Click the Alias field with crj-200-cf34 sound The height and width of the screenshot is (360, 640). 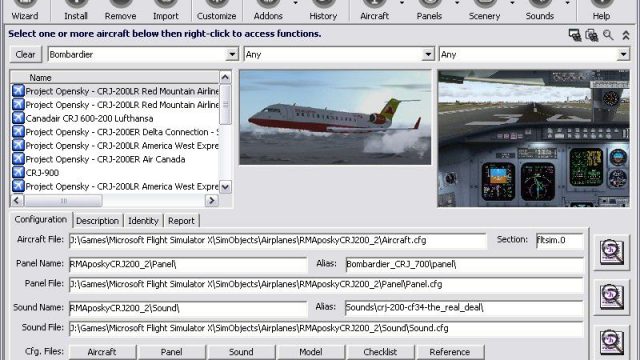[464, 308]
